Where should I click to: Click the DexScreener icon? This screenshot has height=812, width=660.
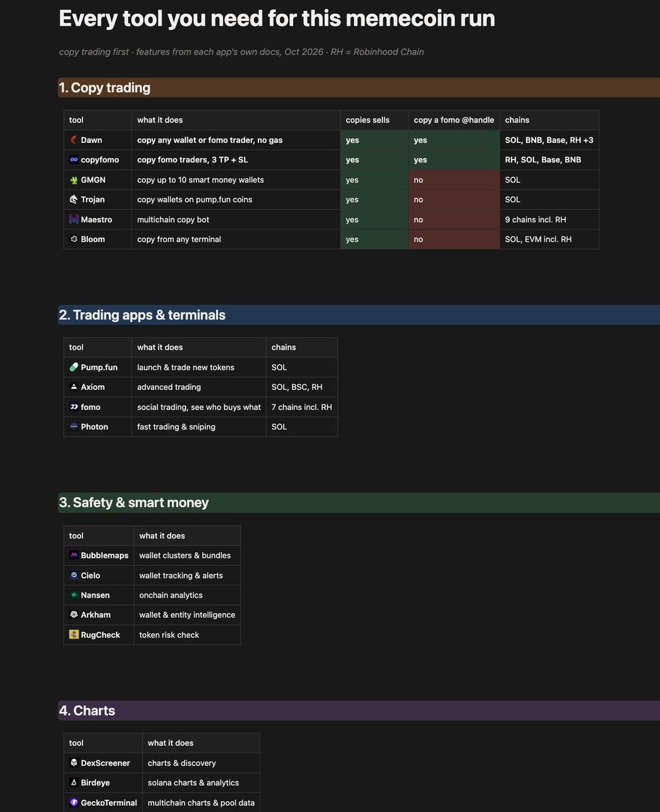[74, 763]
